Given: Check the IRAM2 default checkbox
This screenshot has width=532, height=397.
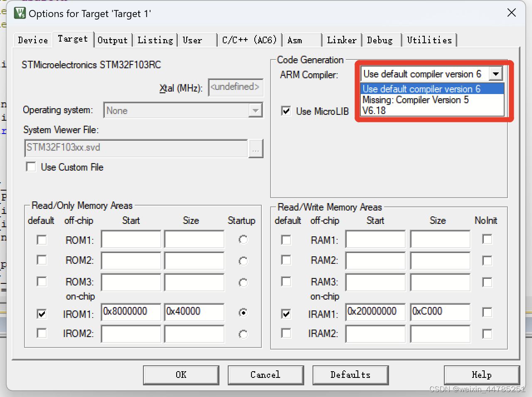Looking at the screenshot, I should point(286,333).
